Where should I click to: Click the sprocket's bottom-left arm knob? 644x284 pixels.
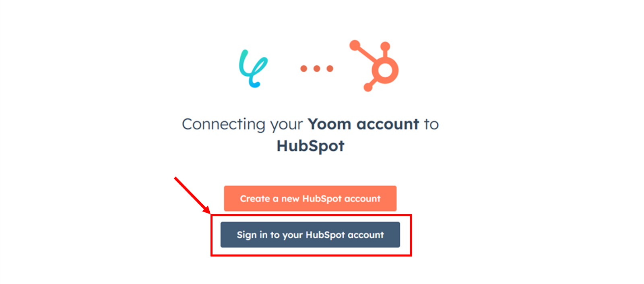368,87
